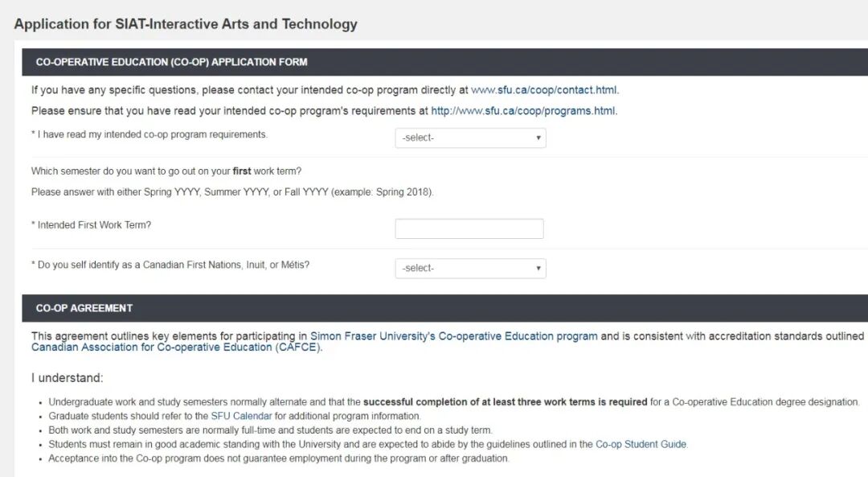Focus the Intended First Work Term field

tap(469, 229)
